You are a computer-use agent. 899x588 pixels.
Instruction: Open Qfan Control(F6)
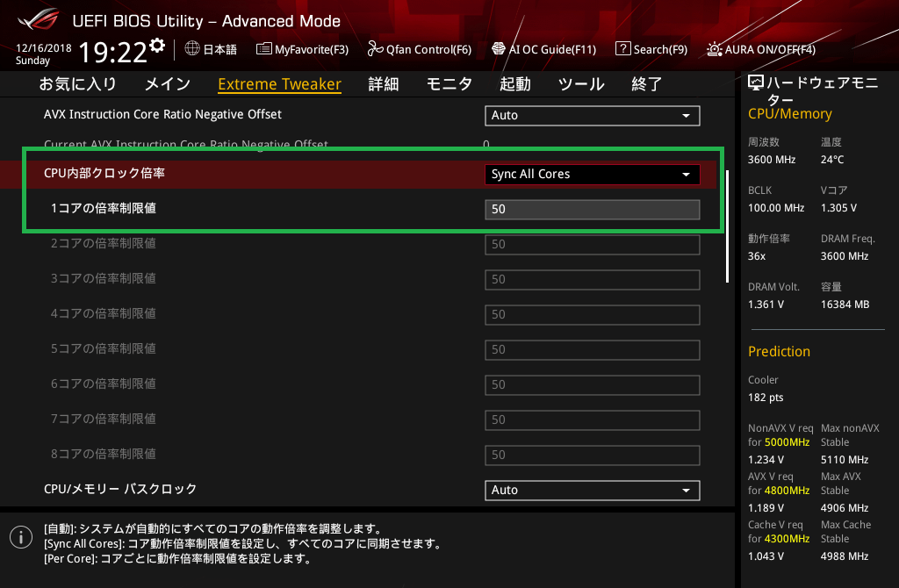click(x=428, y=49)
